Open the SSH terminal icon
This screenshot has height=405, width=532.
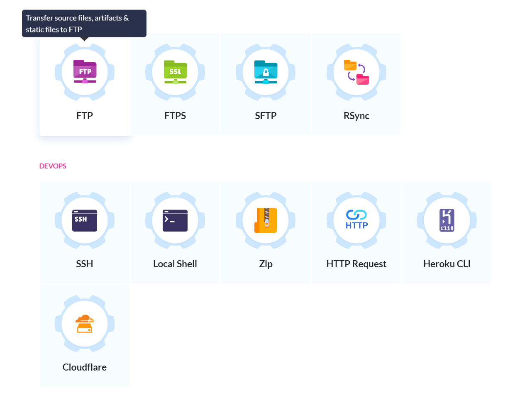click(85, 220)
